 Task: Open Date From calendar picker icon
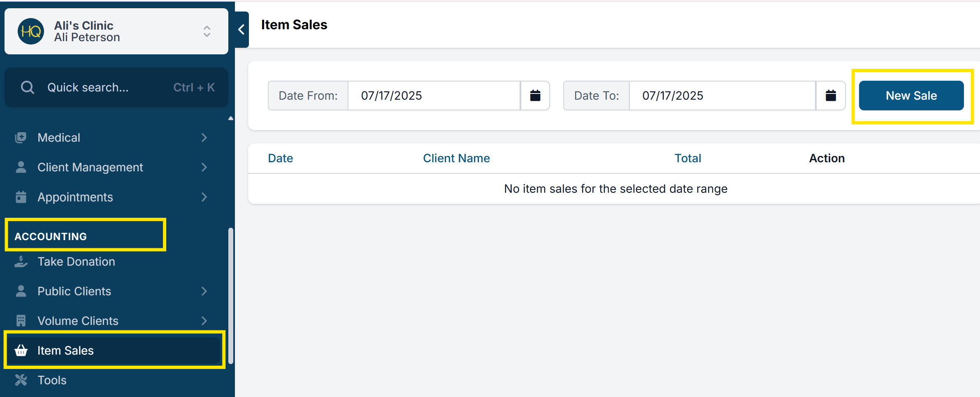pyautogui.click(x=535, y=96)
